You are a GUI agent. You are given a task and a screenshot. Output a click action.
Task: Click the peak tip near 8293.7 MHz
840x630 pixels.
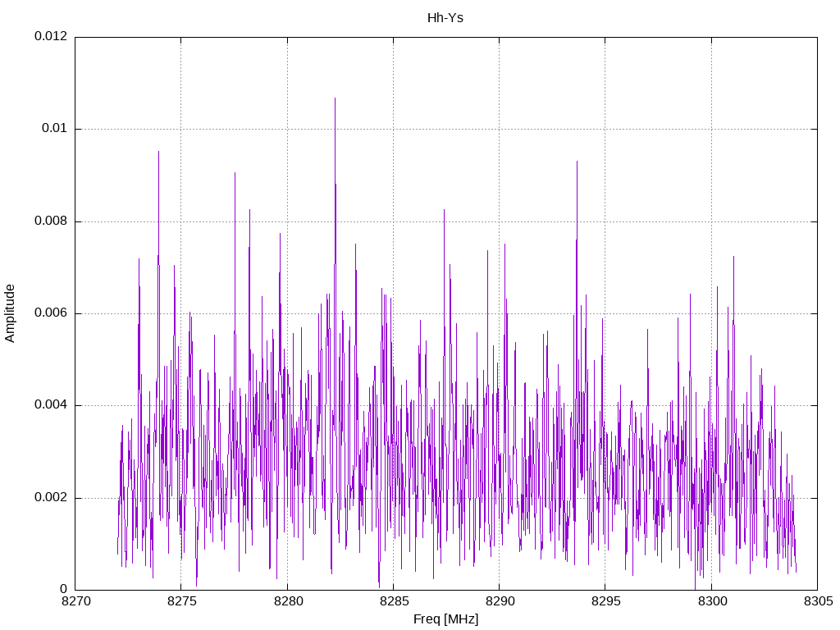click(577, 162)
